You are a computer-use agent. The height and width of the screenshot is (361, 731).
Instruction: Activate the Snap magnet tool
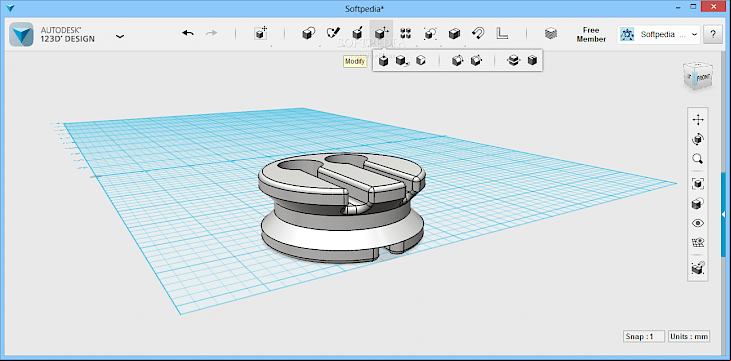point(478,33)
